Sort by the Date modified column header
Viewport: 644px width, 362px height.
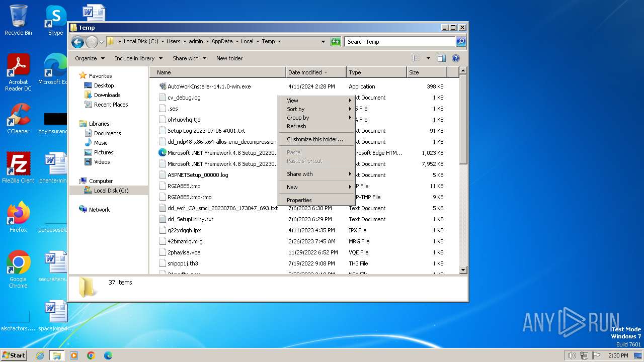pyautogui.click(x=316, y=72)
